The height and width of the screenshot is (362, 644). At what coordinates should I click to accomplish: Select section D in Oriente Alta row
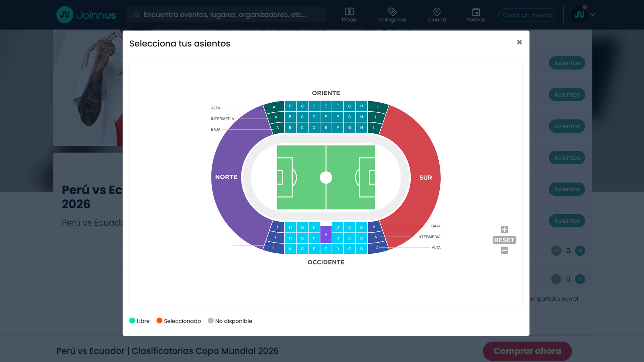(x=314, y=106)
